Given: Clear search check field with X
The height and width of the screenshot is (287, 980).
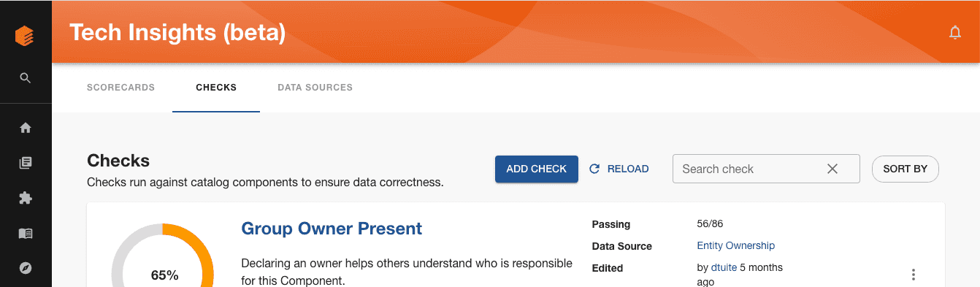Looking at the screenshot, I should (x=832, y=169).
